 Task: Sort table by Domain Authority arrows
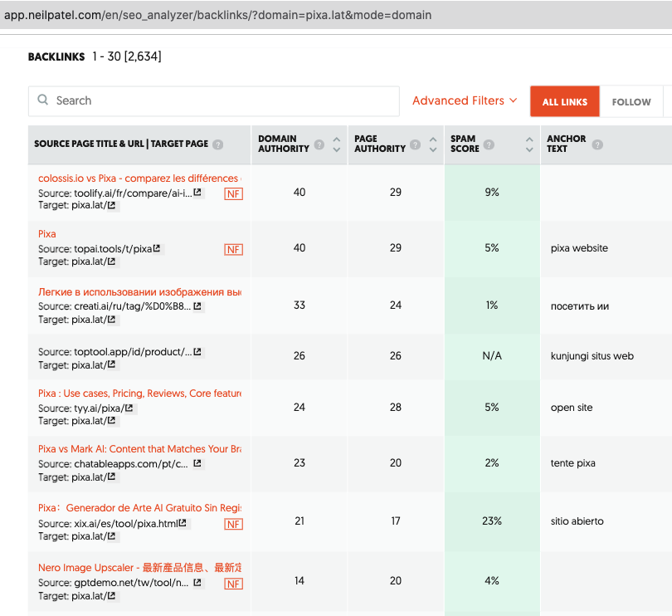click(336, 144)
